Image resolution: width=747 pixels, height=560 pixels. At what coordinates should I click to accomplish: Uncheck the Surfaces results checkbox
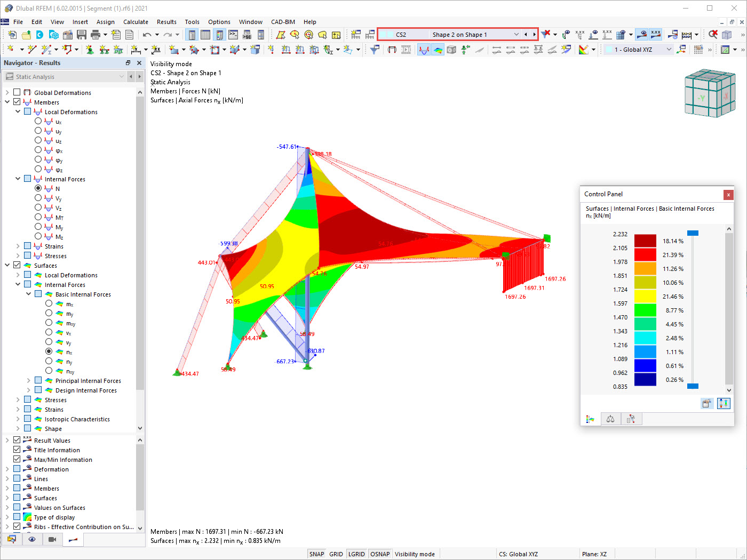point(17,265)
